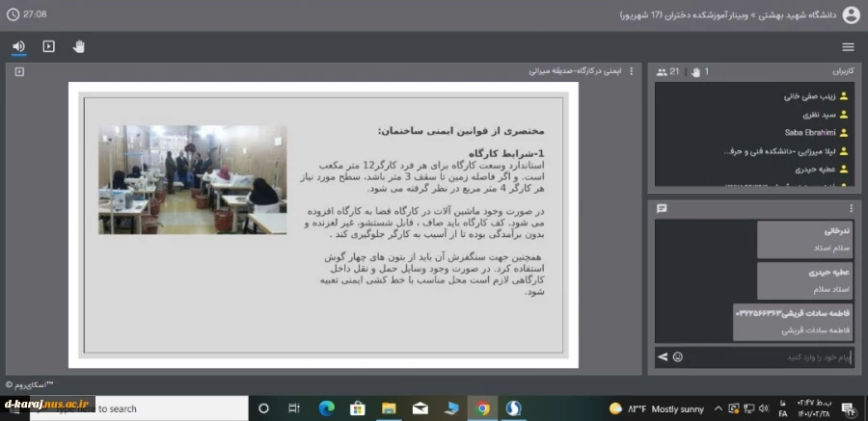Viewport: 868px width, 421px height.
Task: Open Microsoft Edge from the taskbar
Action: click(326, 408)
